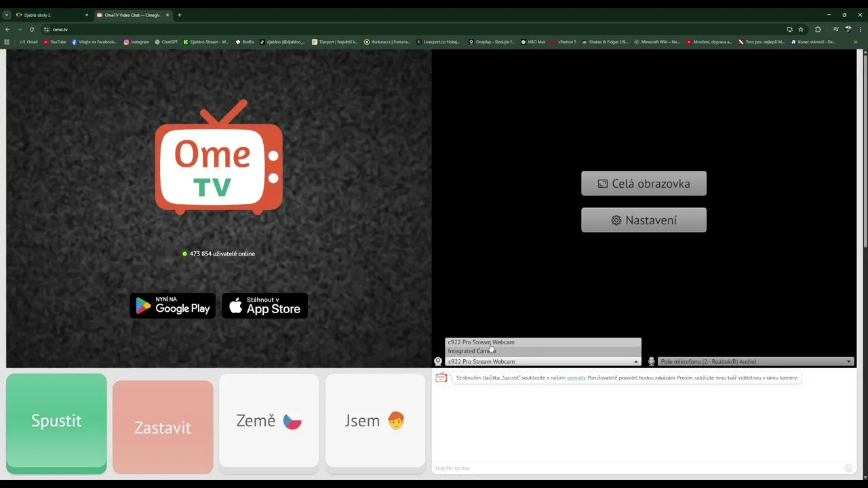Open the xStation 5 bookmark
Screen dimensions: 868x488
(x=564, y=42)
